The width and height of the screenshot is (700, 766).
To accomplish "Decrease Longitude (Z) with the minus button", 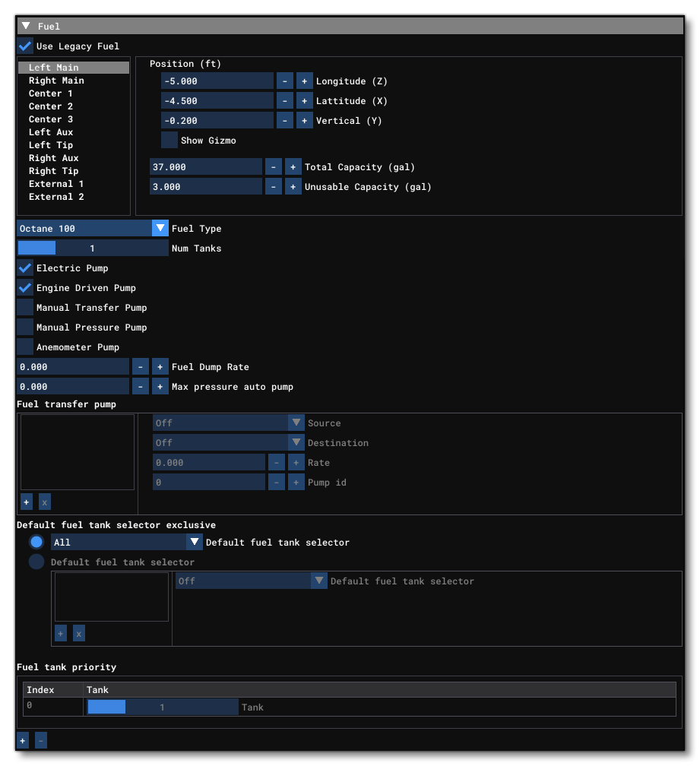I will click(284, 81).
